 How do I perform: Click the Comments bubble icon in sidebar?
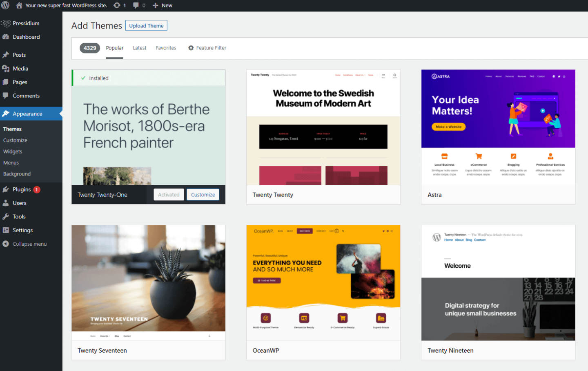[x=6, y=96]
